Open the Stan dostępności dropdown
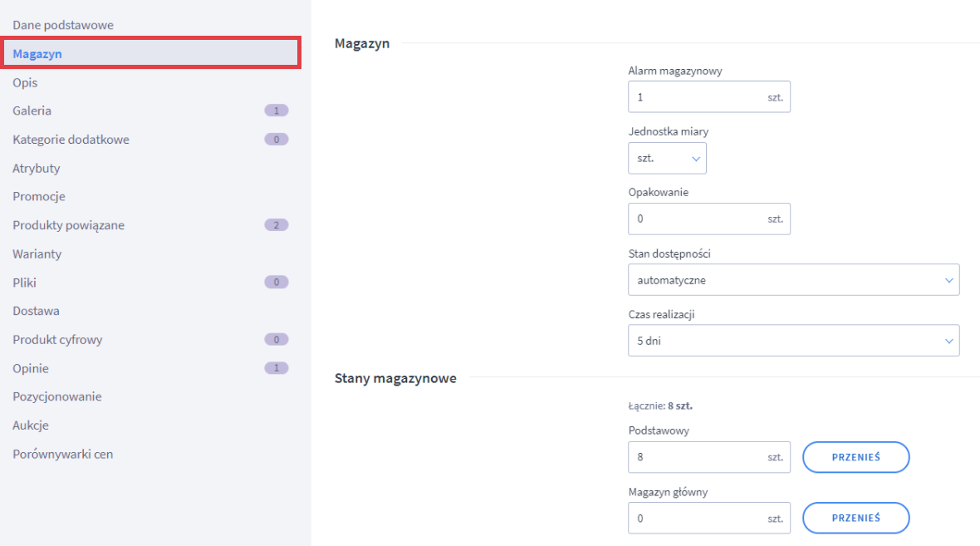This screenshot has height=546, width=980. coord(793,280)
